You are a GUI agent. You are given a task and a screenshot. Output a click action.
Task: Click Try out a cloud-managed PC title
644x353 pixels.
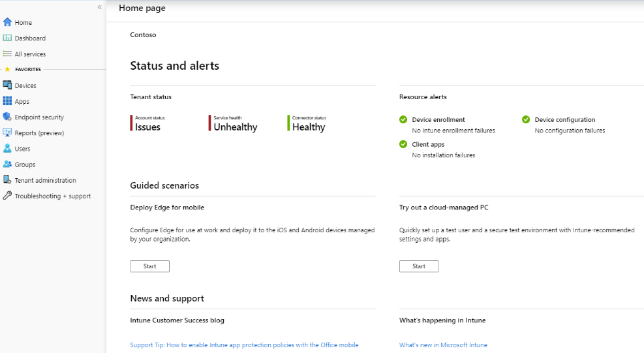coord(444,207)
